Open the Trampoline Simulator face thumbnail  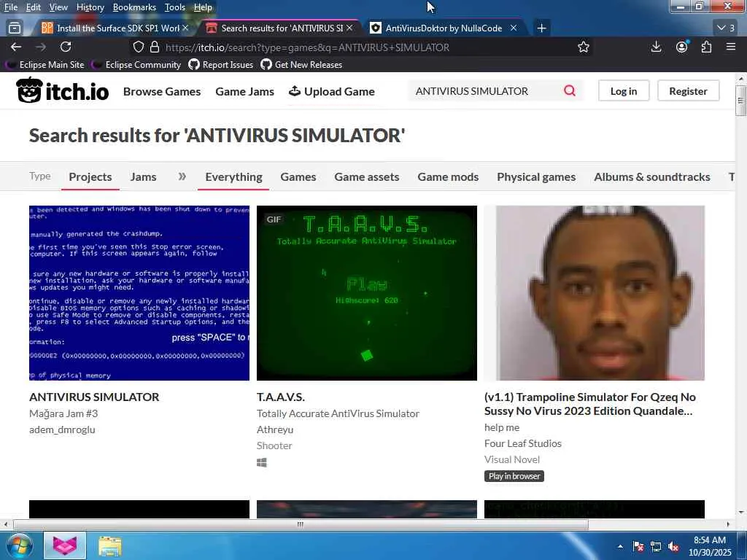tap(594, 293)
